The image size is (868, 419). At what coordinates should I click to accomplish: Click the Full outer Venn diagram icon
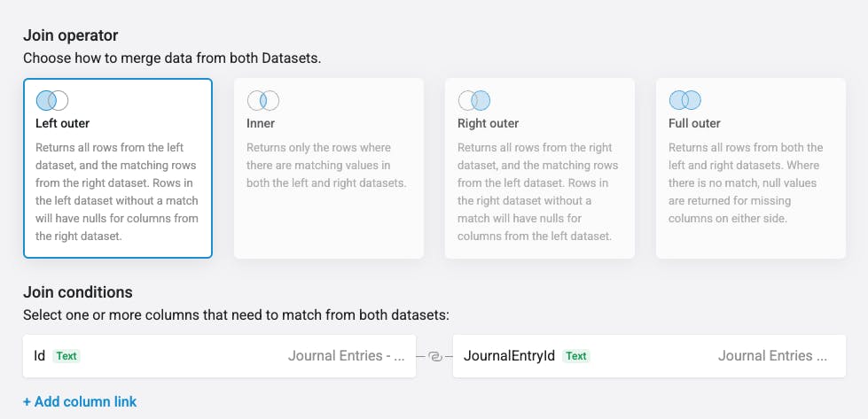684,101
